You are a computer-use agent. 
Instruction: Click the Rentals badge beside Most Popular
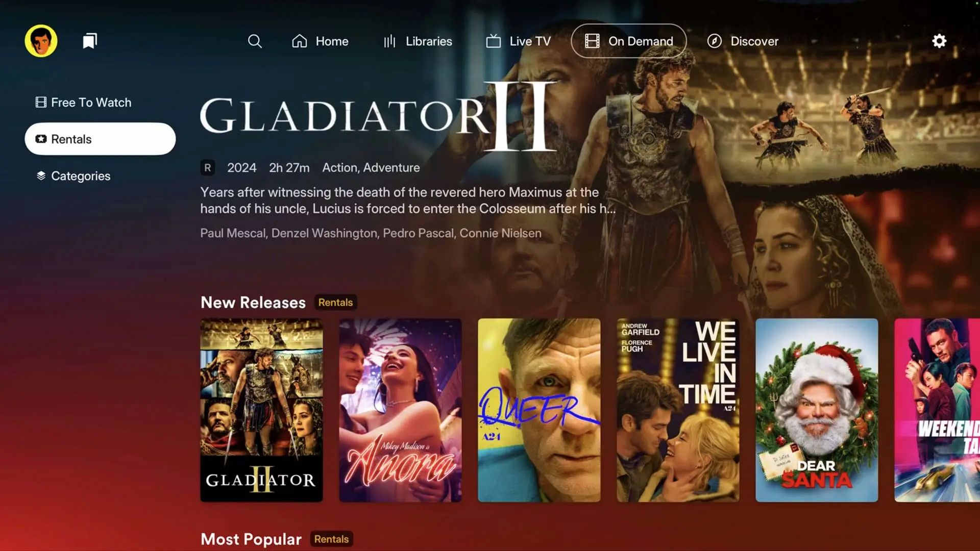coord(331,539)
